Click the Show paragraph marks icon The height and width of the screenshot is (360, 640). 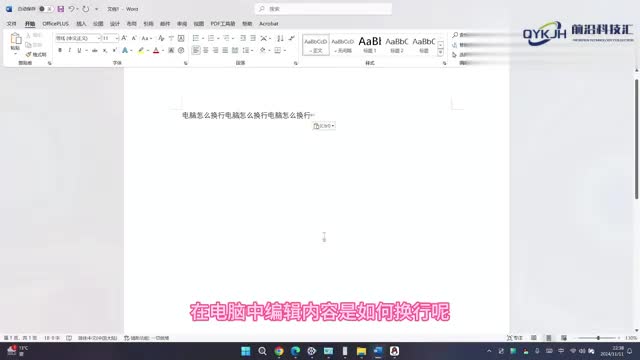[x=291, y=38]
